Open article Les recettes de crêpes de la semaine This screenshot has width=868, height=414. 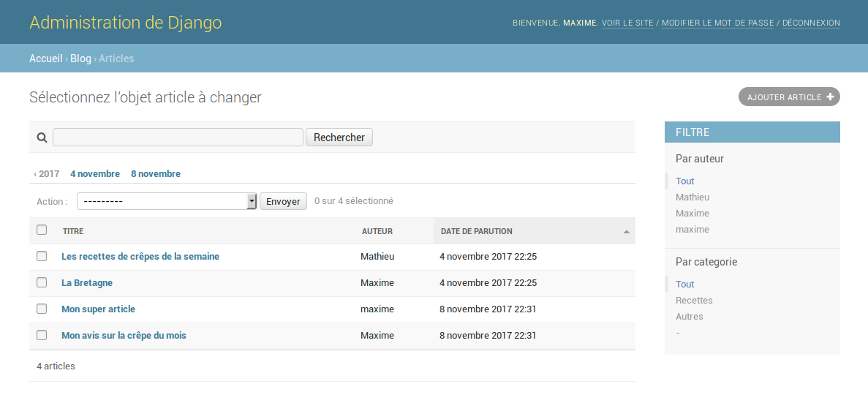140,256
